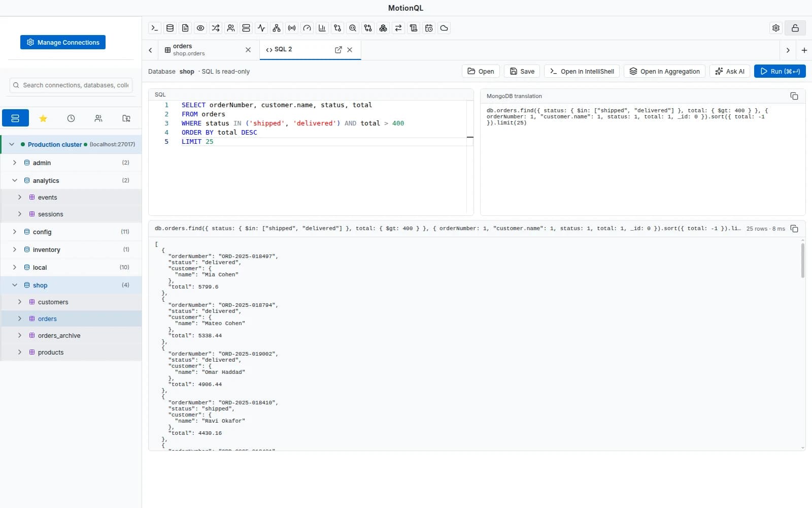Add a new tab with plus
812x508 pixels.
pos(804,50)
